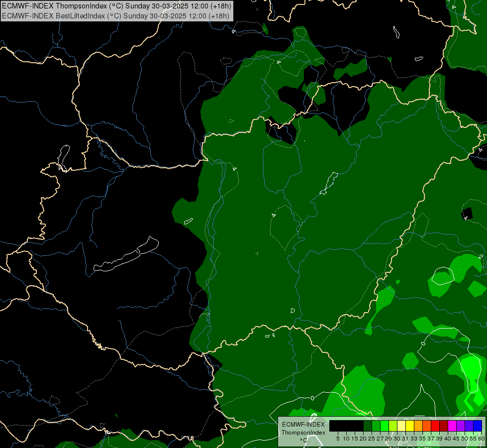Click the legend scale value 27

point(381,439)
